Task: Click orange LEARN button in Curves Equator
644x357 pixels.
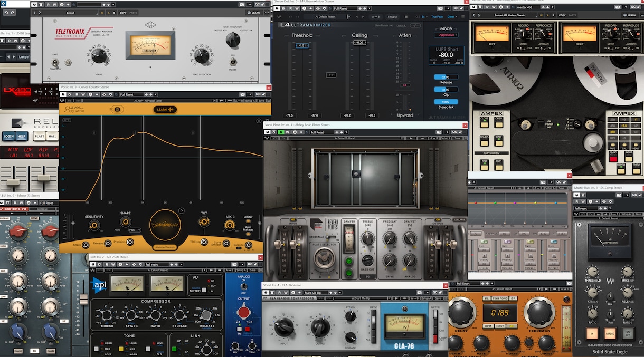Action: [165, 110]
